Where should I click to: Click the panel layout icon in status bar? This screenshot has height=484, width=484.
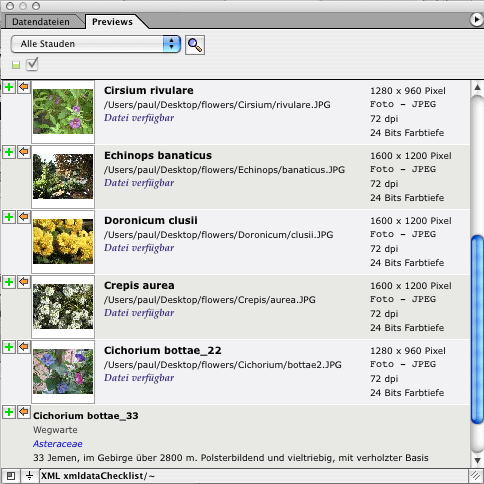pyautogui.click(x=11, y=476)
